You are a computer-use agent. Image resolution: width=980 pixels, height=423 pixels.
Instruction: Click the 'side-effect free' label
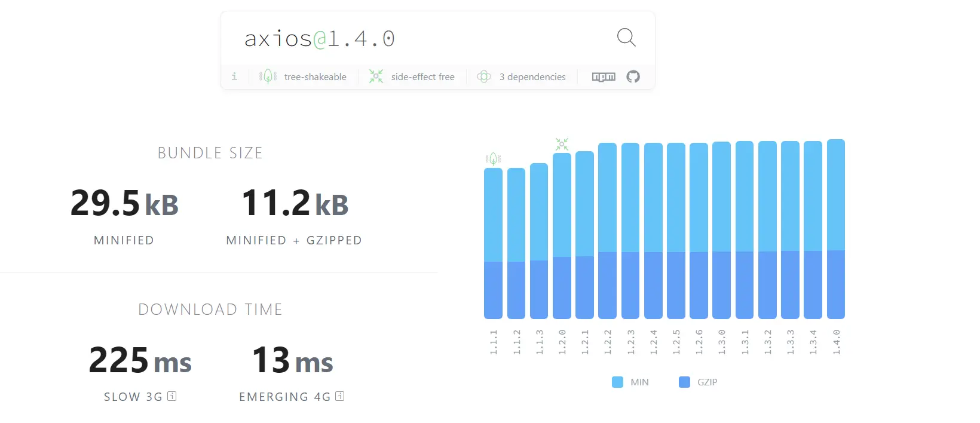422,76
